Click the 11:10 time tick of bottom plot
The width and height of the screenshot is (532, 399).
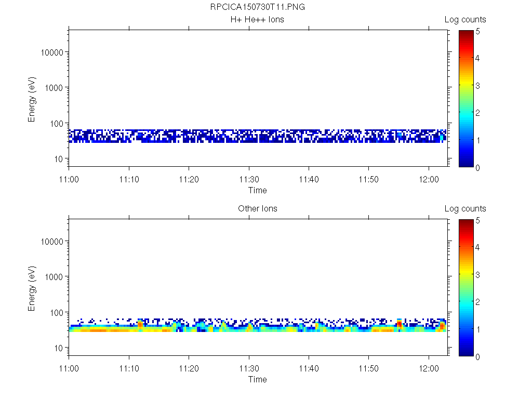click(x=129, y=368)
